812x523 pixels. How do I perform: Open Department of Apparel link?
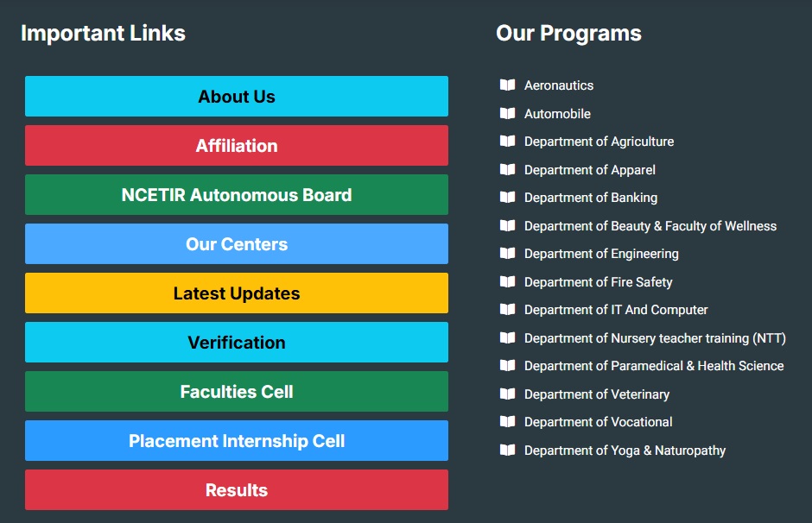coord(590,170)
